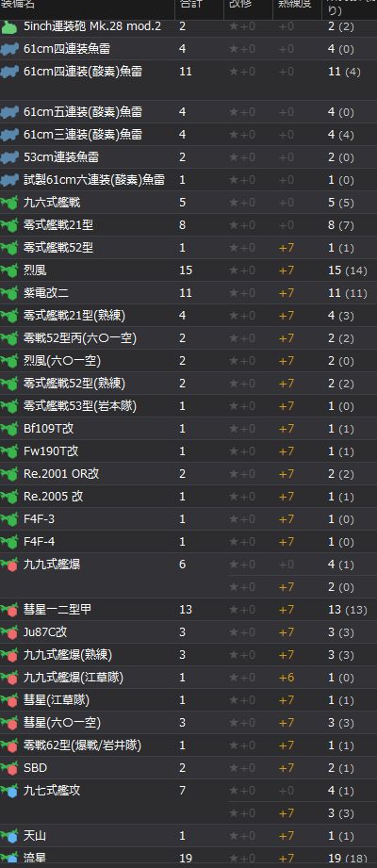The image size is (377, 868).
Task: Click the dive bomber icon of 九九式艦爆(江草隊)
Action: (8, 679)
